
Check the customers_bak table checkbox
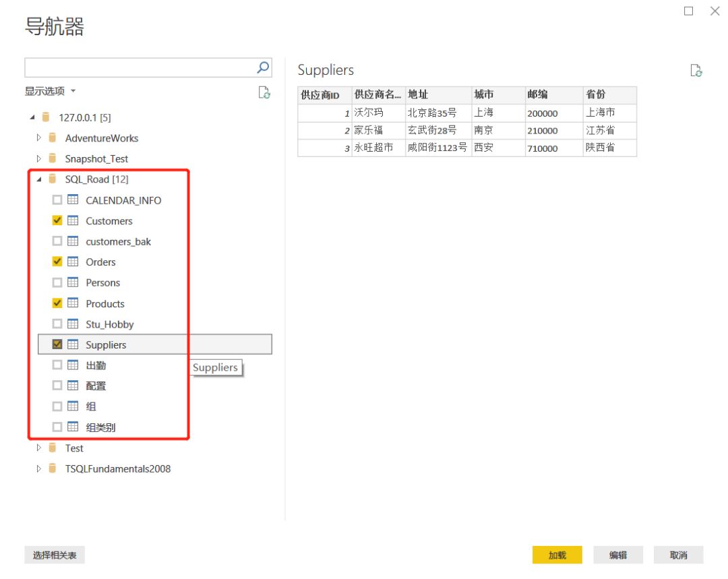[57, 241]
